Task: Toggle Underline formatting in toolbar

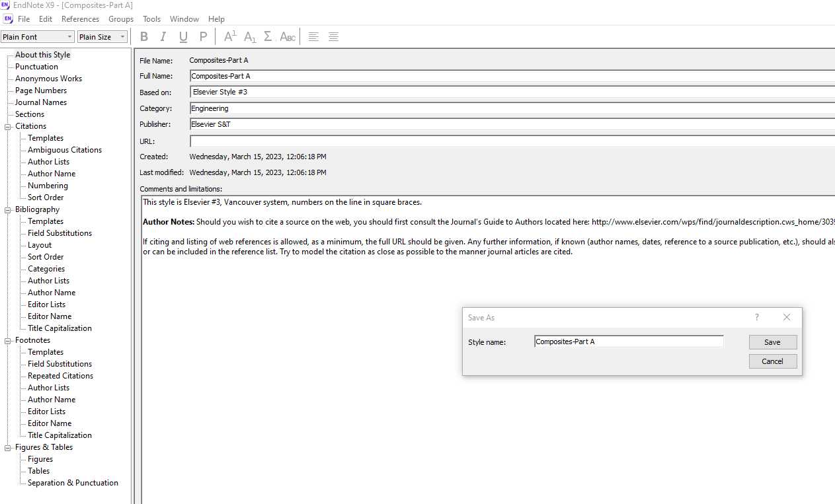Action: point(183,37)
